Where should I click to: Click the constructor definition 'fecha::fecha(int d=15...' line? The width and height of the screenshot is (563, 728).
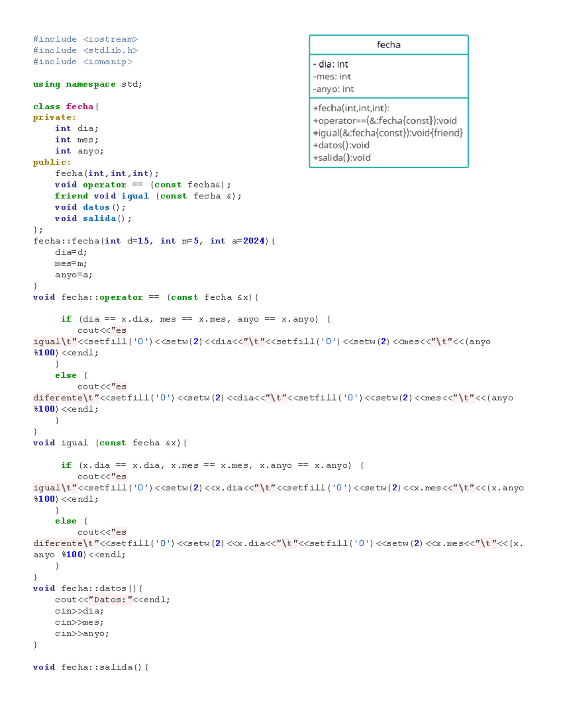pos(154,241)
